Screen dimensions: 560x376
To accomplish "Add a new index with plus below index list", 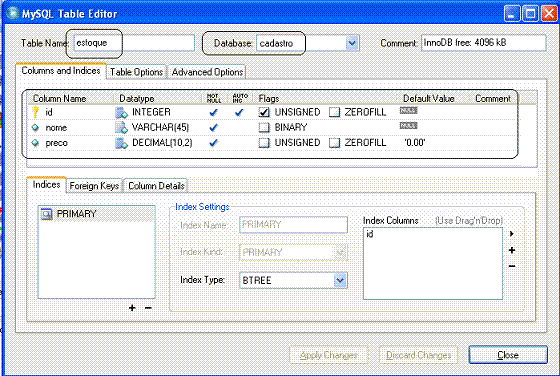I will [x=132, y=308].
